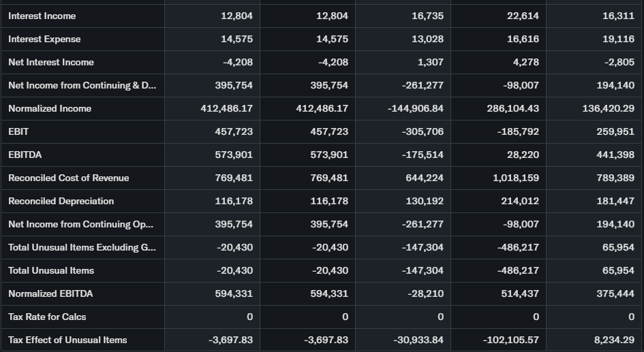Screen dimensions: 644x352
Task: Select the Normalized Income row label
Action: (x=50, y=108)
